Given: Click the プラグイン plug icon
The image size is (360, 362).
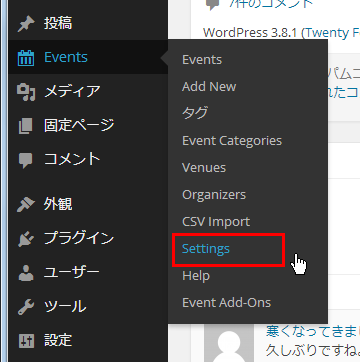Looking at the screenshot, I should (x=26, y=239).
